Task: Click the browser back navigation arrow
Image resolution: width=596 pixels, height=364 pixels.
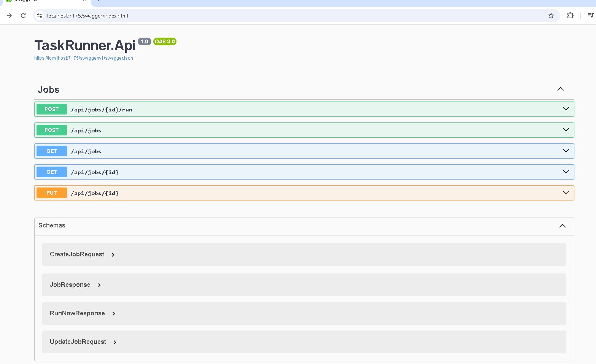Action: (9, 16)
